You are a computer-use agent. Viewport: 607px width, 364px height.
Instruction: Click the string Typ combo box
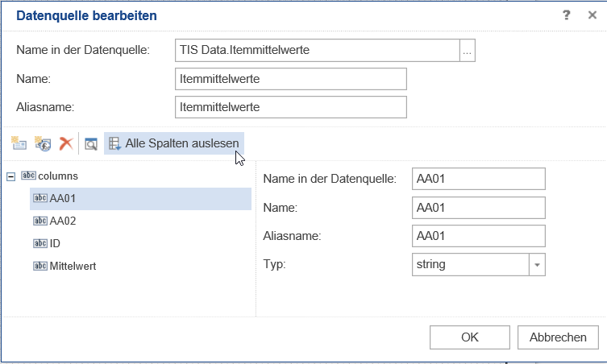pyautogui.click(x=479, y=265)
